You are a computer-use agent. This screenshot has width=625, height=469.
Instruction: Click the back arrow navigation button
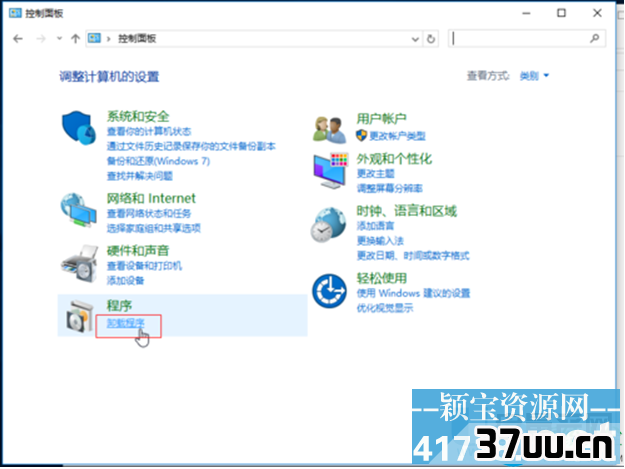(x=18, y=39)
